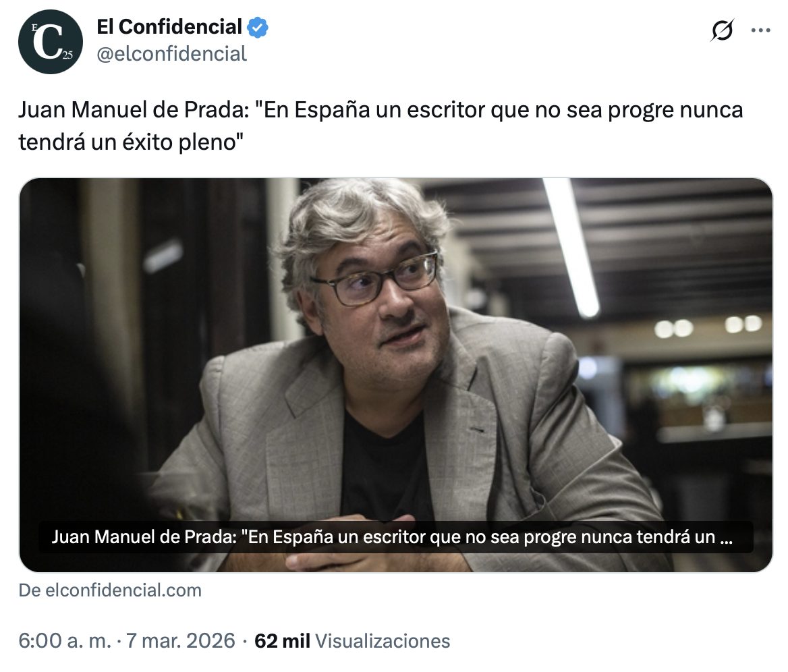View the 62 mil Visualizaciones count
Screen dimensions: 788x672
351,641
